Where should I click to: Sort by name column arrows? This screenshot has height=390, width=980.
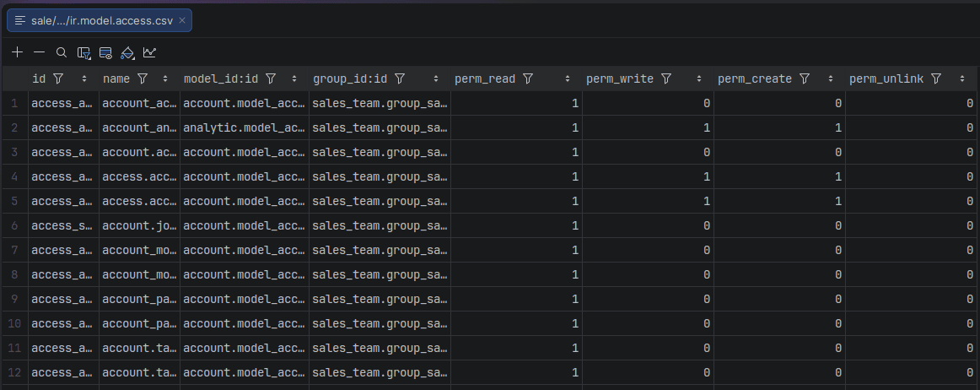coord(165,79)
